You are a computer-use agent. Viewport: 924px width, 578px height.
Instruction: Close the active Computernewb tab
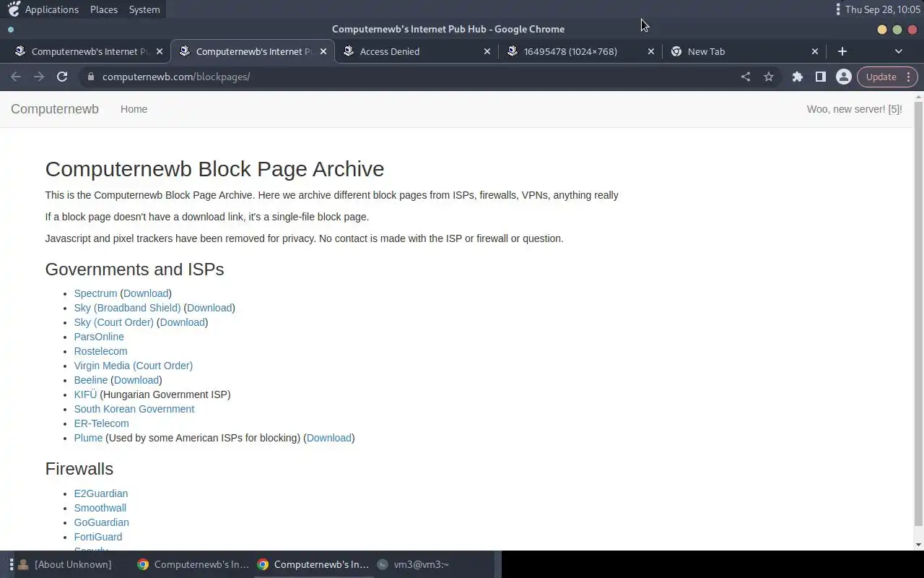[x=323, y=51]
